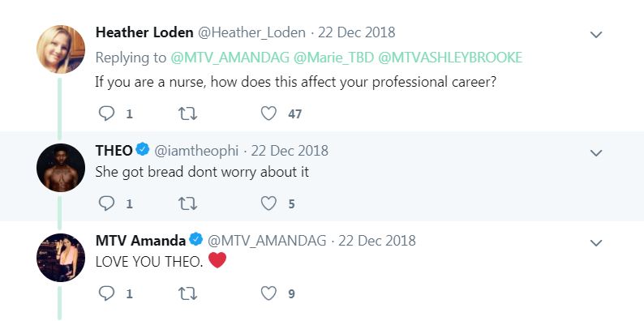View Heather Loden's profile picture
The width and height of the screenshot is (644, 321).
(x=61, y=49)
